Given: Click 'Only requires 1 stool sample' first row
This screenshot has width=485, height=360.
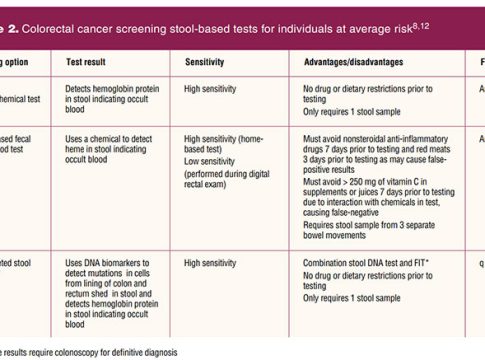Looking at the screenshot, I should click(351, 112).
